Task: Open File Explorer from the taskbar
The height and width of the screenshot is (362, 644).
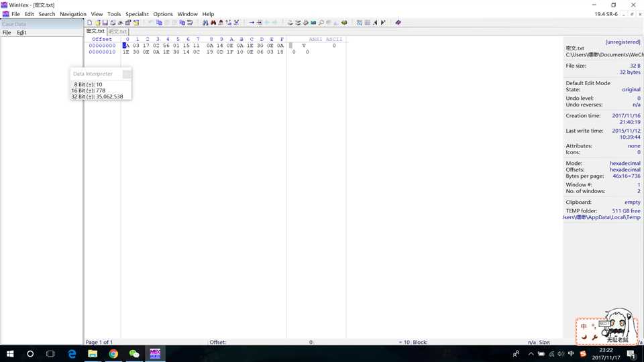Action: (x=93, y=353)
